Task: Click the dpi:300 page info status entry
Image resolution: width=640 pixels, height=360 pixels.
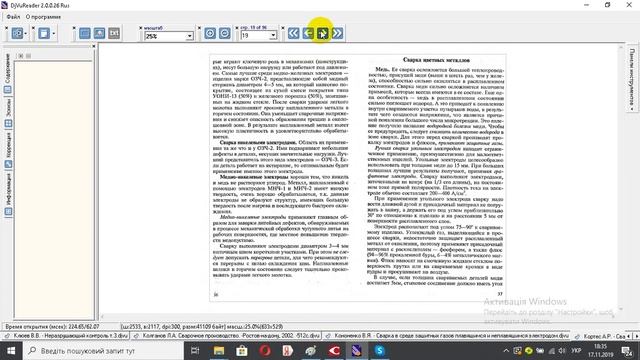Action: point(202,327)
